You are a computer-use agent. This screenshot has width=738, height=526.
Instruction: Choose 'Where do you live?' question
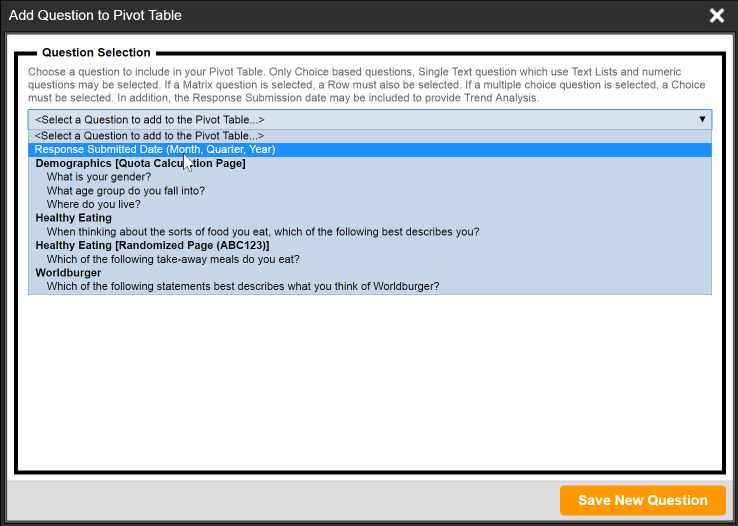click(93, 204)
